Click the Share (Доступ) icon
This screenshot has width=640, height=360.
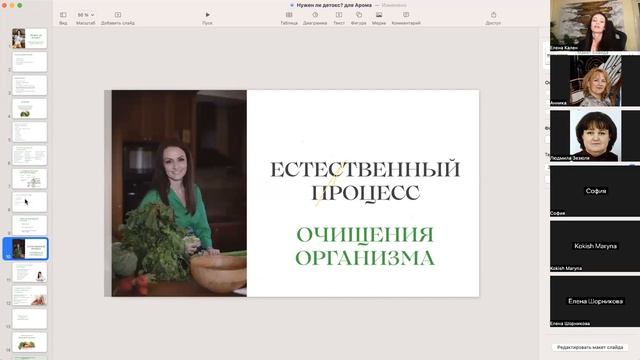coord(493,15)
